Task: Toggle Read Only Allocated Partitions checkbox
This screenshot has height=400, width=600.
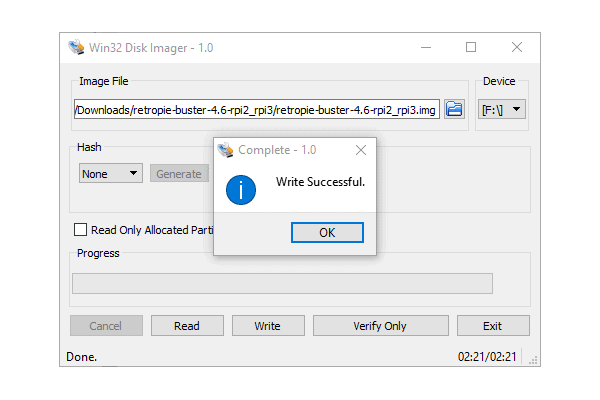Action: pyautogui.click(x=80, y=230)
